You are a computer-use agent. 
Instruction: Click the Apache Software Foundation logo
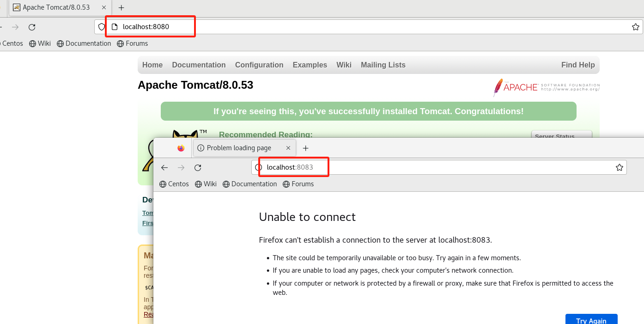pyautogui.click(x=546, y=87)
